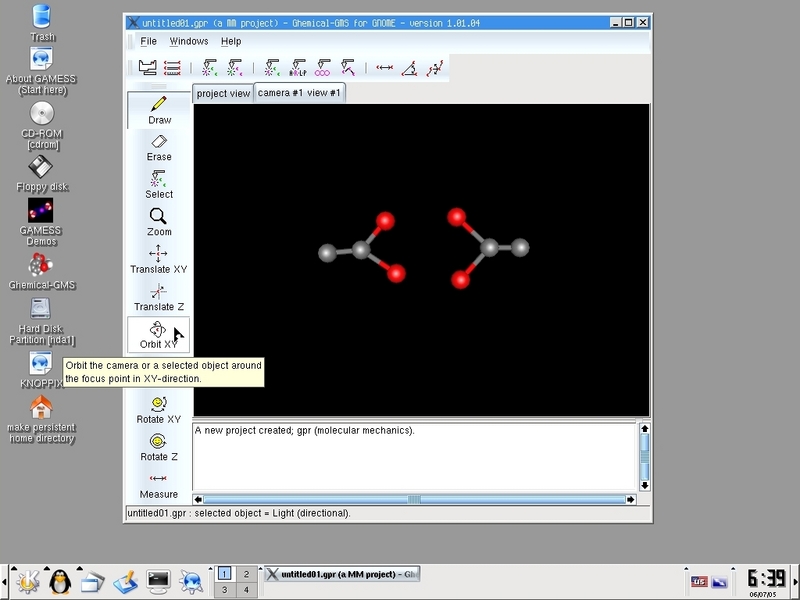Open the Help menu
Screen dimensions: 800x600
231,41
